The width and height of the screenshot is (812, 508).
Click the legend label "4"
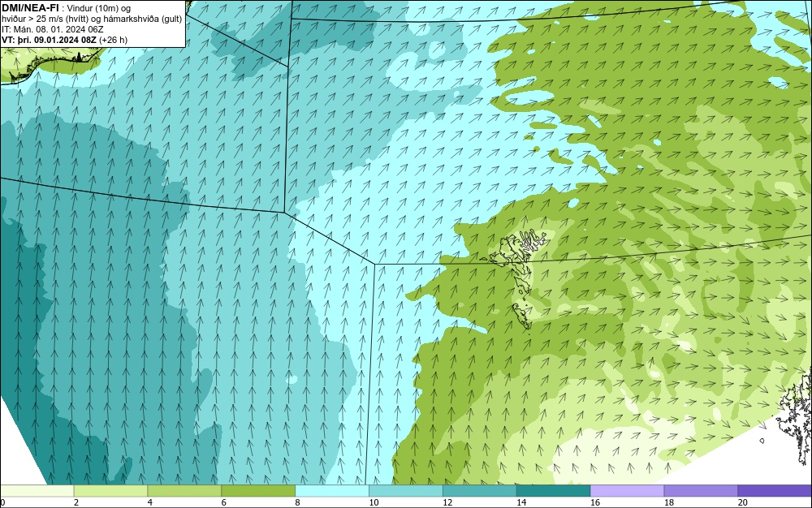click(150, 502)
